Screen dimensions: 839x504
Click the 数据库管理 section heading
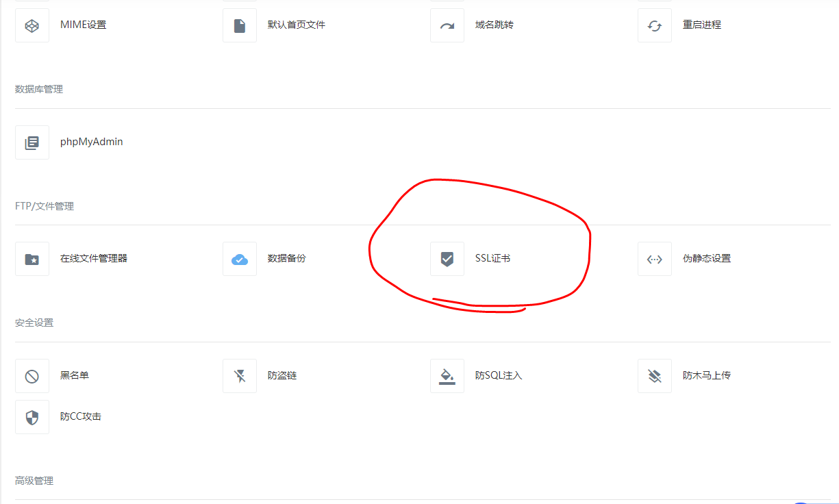pyautogui.click(x=39, y=89)
